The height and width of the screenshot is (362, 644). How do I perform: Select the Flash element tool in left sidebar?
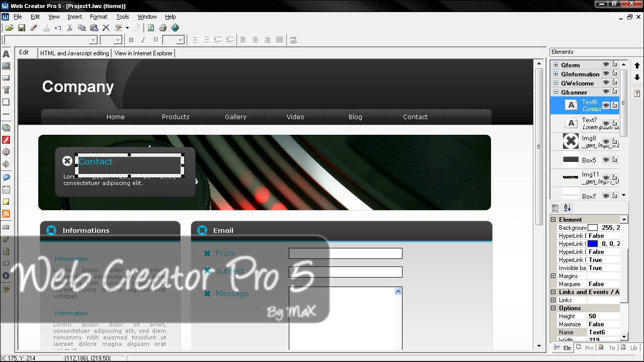(x=6, y=140)
